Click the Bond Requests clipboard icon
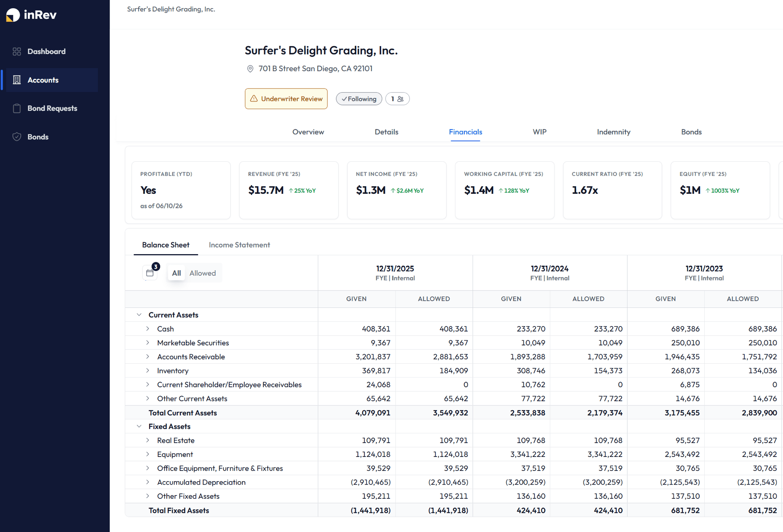Screen dimensions: 783x532 point(17,108)
